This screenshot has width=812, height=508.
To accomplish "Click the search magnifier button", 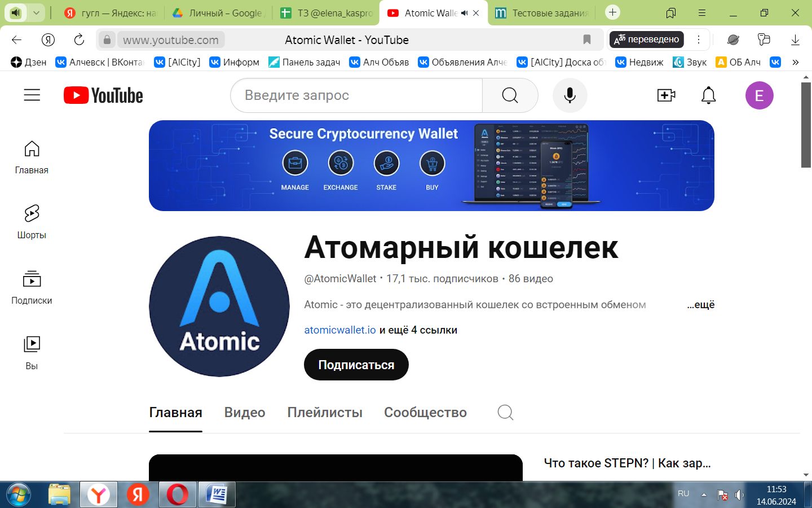I will click(x=510, y=95).
